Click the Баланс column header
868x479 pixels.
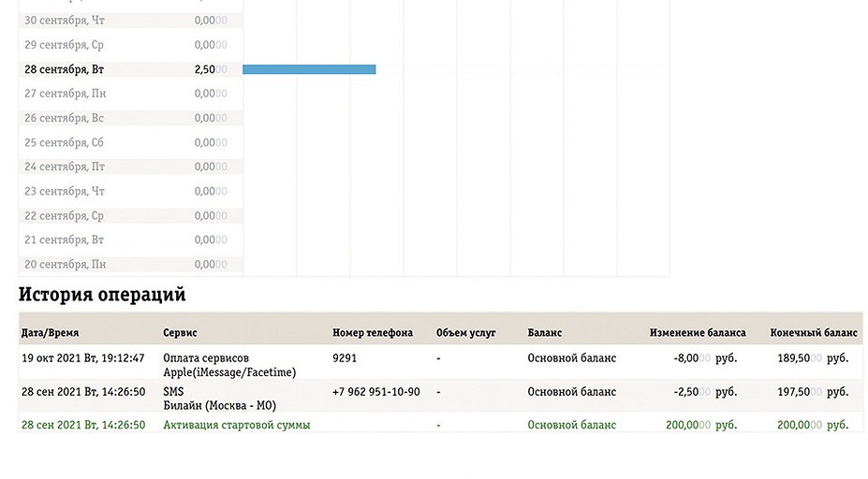[x=545, y=332]
